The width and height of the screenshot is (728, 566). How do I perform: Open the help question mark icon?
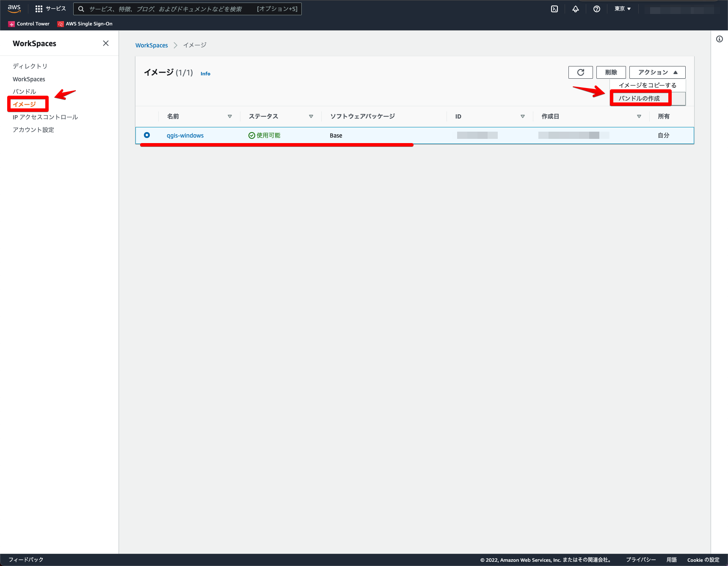597,8
